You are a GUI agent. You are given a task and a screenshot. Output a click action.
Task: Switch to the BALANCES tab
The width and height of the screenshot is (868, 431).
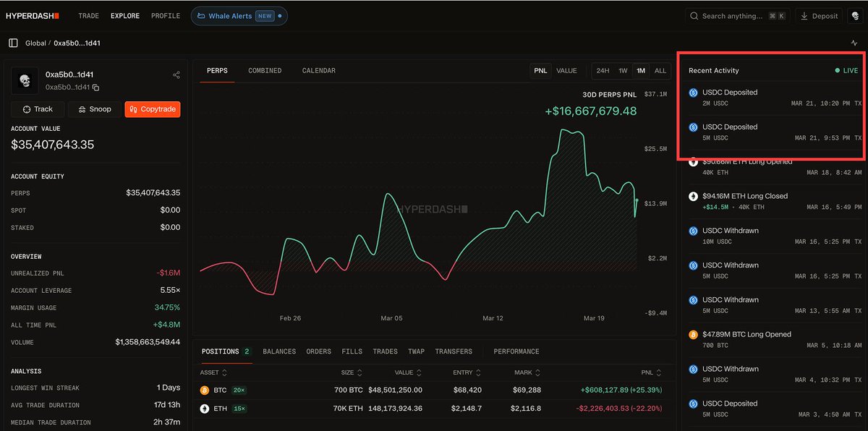[279, 351]
